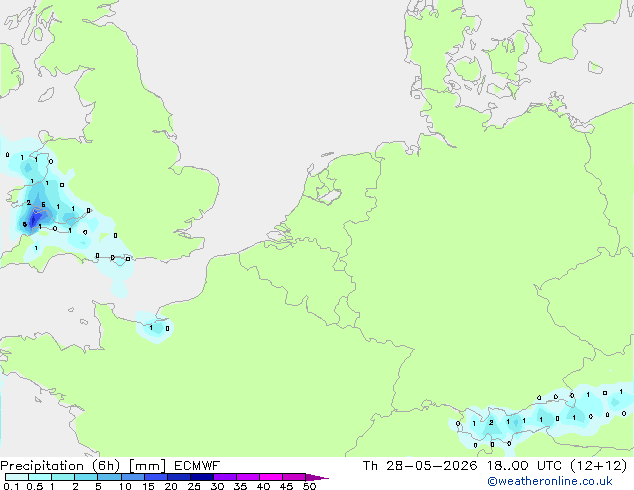Click the 0.5–1 mm legend swatch
The height and width of the screenshot is (490, 634).
40,477
